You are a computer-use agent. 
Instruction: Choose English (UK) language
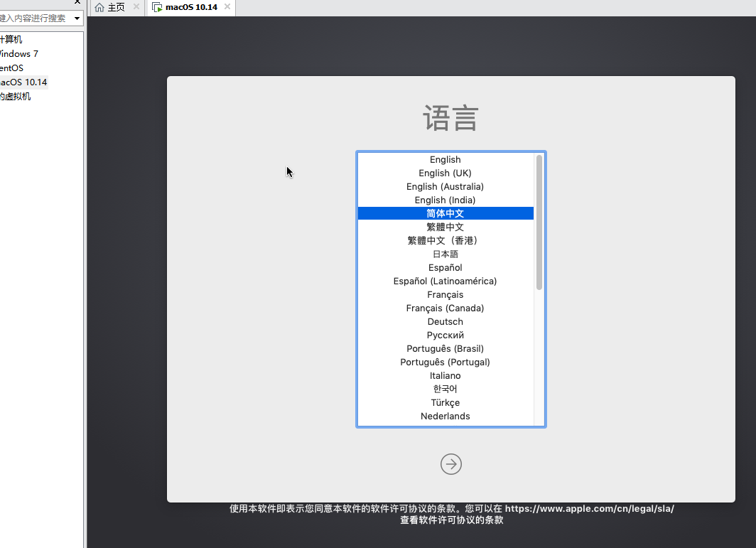click(445, 173)
